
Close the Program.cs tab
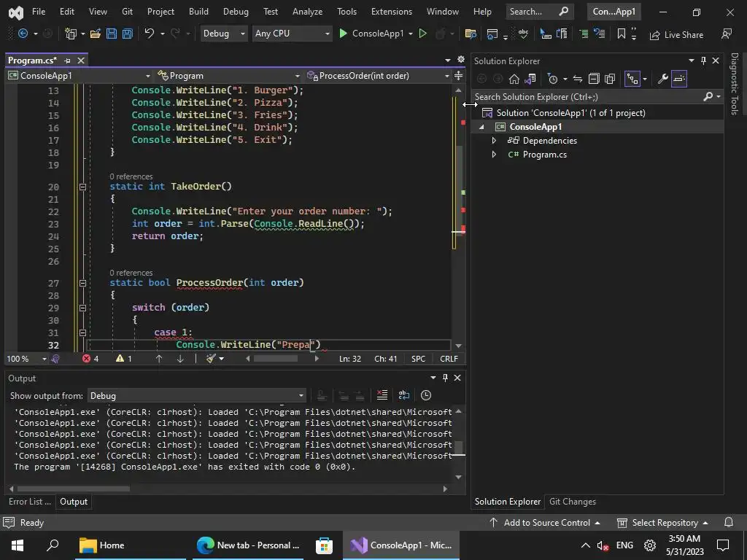pos(81,61)
